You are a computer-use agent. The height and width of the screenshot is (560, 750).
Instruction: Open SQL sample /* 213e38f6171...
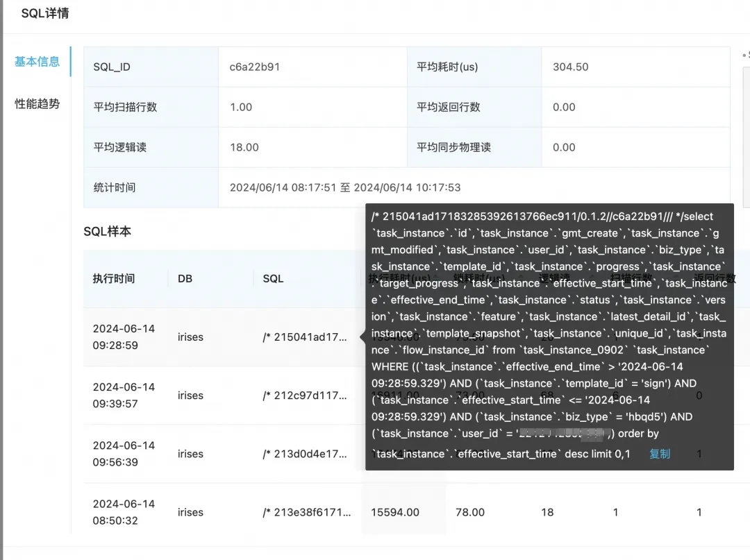tap(307, 512)
